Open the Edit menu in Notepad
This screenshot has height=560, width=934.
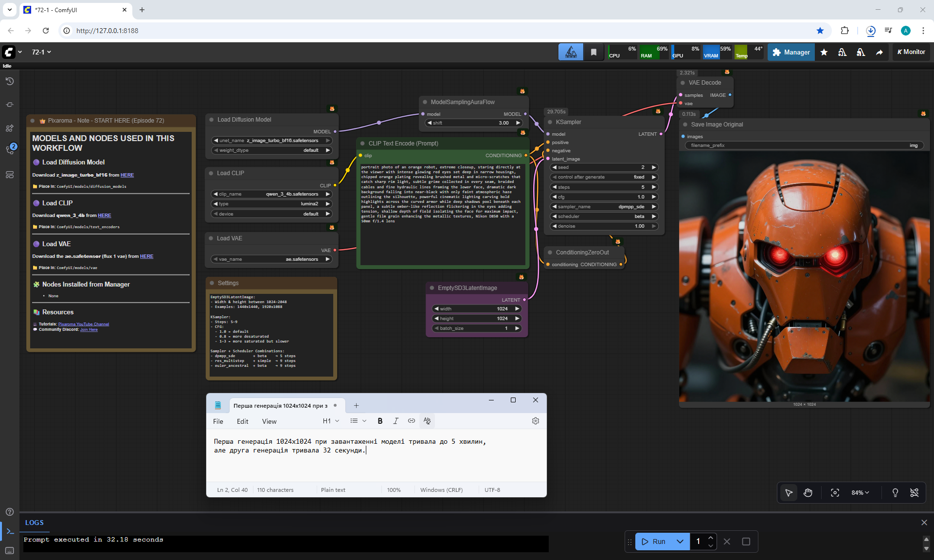(242, 421)
